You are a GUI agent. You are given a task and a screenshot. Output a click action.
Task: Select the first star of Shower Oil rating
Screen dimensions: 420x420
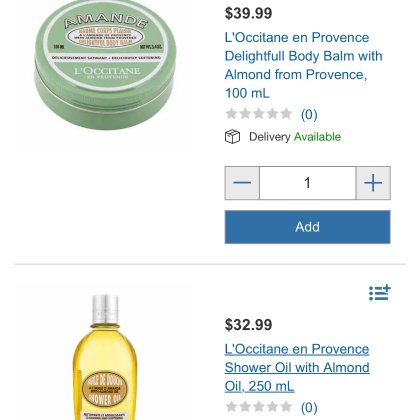click(x=231, y=407)
